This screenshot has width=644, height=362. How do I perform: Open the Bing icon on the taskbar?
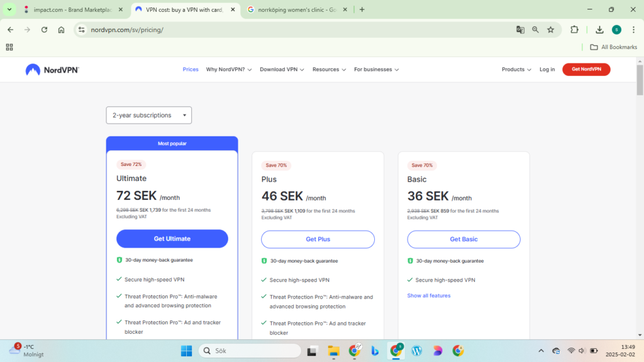point(375,351)
